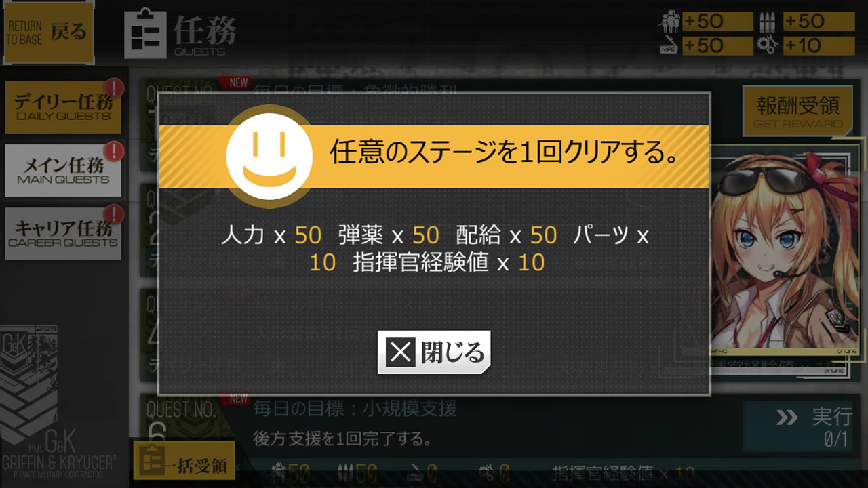Click the alert badge on Daily Quests
The height and width of the screenshot is (488, 868).
(114, 88)
